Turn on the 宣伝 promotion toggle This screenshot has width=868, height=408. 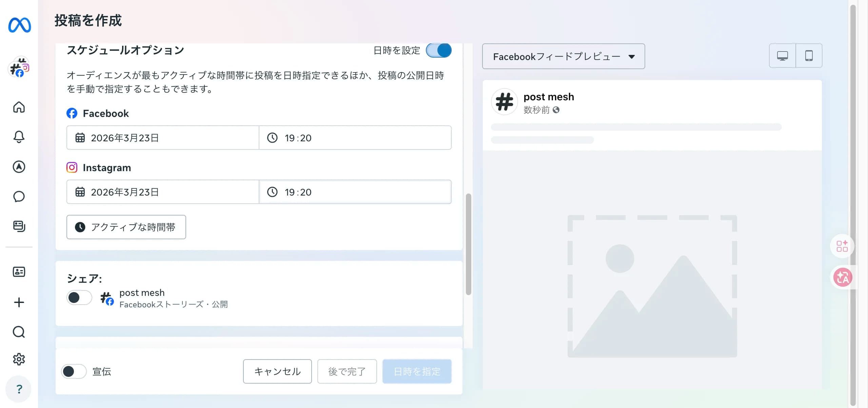pos(73,371)
